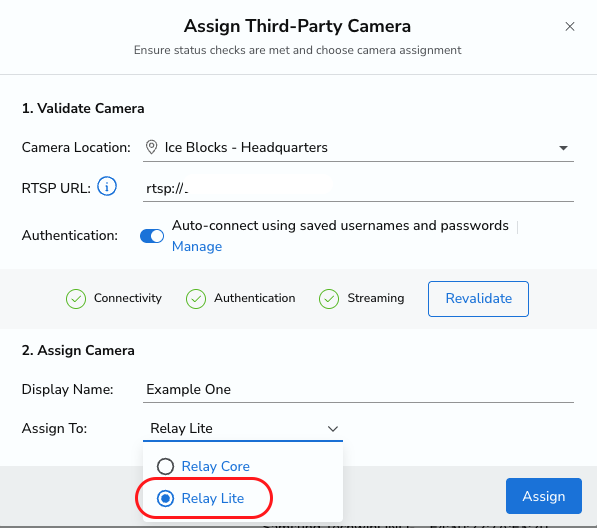Open the Manage saved credentials link
Screen dimensions: 597x528
[x=197, y=246]
